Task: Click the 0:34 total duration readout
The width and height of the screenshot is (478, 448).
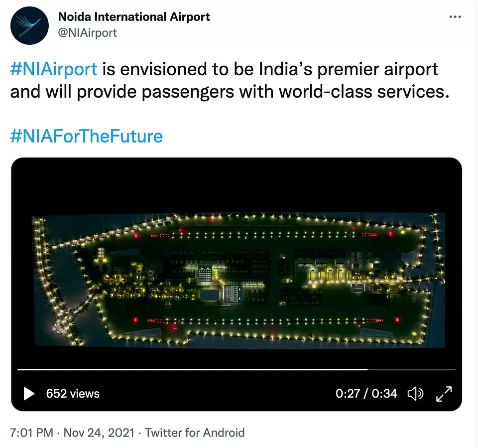Action: click(x=385, y=394)
